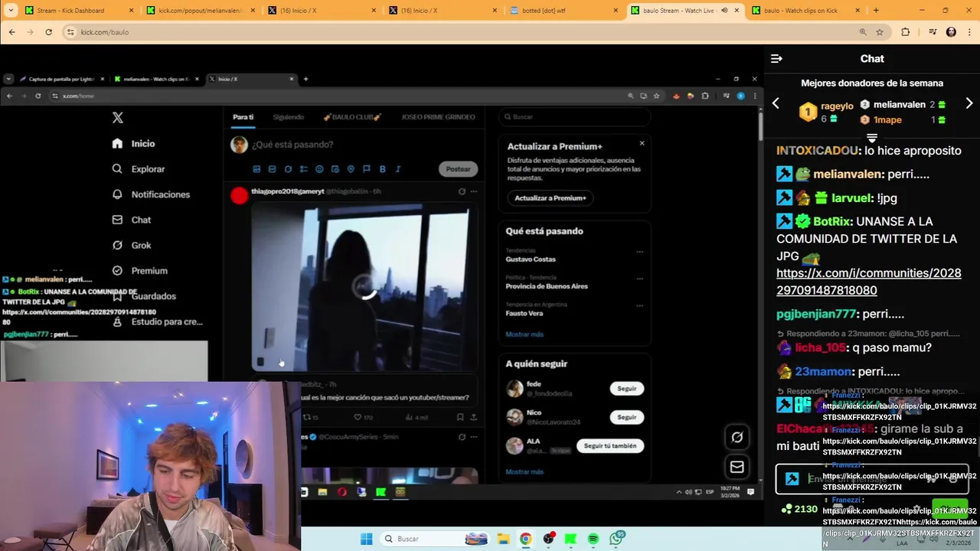Click the add image icon in composer
Screen dimensions: 980x551
pos(256,169)
